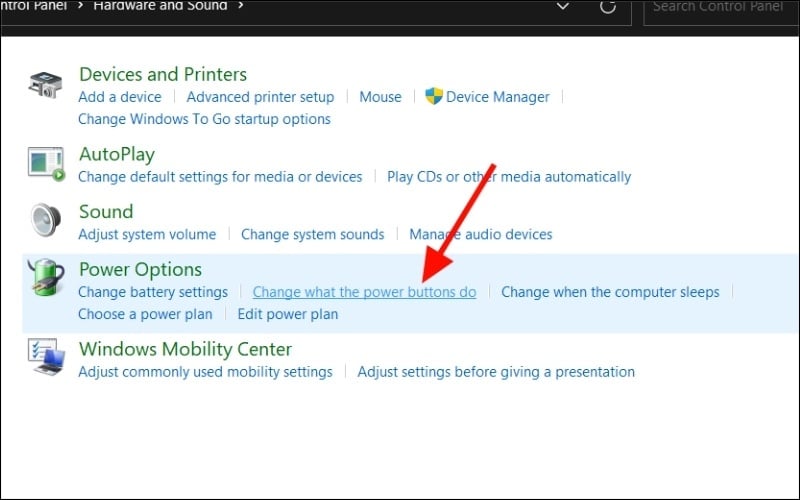Focus the Search Control Panel field
This screenshot has width=800, height=500.
pos(720,7)
